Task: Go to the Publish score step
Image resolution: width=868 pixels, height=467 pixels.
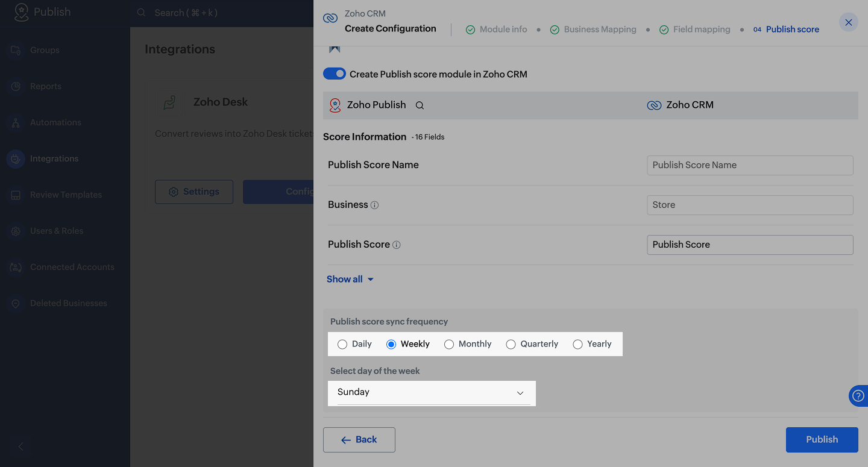Action: 786,30
